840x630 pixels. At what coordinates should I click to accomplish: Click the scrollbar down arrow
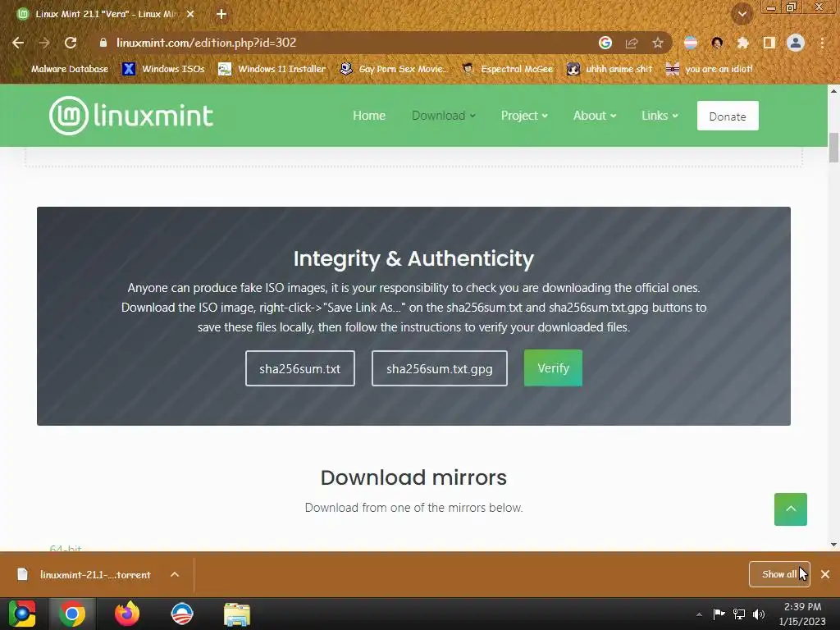click(x=833, y=545)
